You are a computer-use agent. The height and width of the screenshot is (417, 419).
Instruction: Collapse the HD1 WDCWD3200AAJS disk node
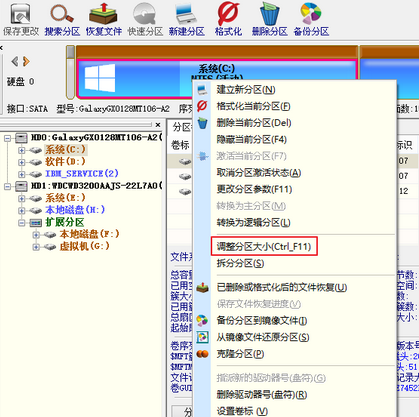click(8, 186)
